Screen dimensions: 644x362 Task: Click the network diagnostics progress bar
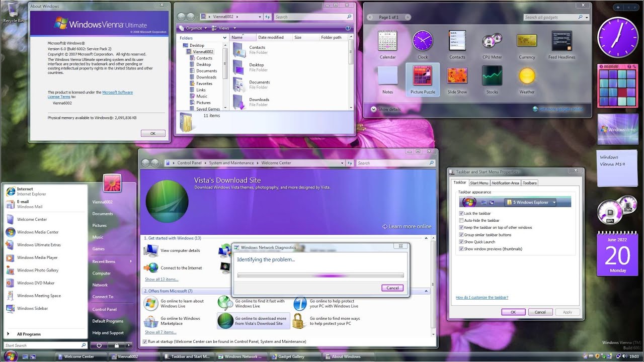(320, 275)
